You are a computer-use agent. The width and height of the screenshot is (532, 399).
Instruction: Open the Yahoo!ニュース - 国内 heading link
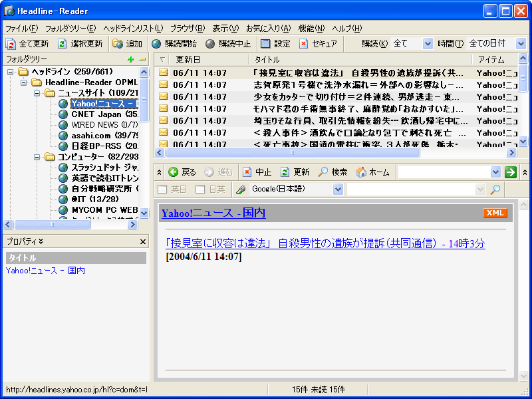(x=213, y=213)
